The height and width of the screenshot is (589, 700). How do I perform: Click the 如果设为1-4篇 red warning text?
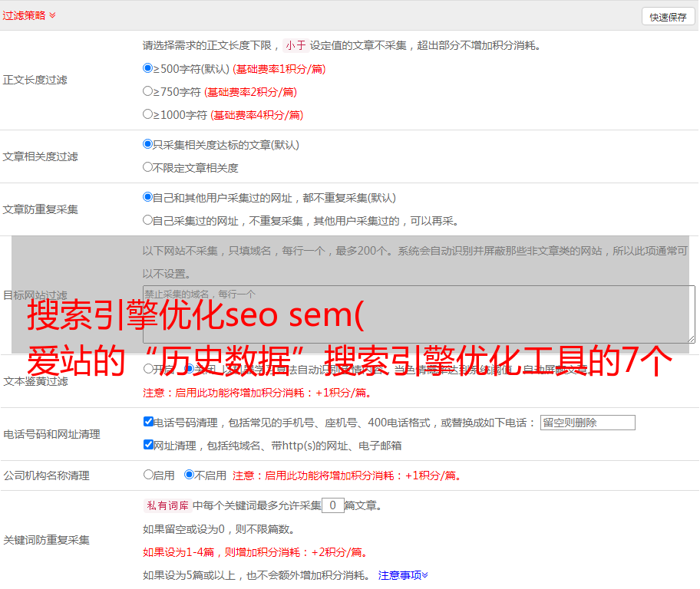tap(255, 552)
